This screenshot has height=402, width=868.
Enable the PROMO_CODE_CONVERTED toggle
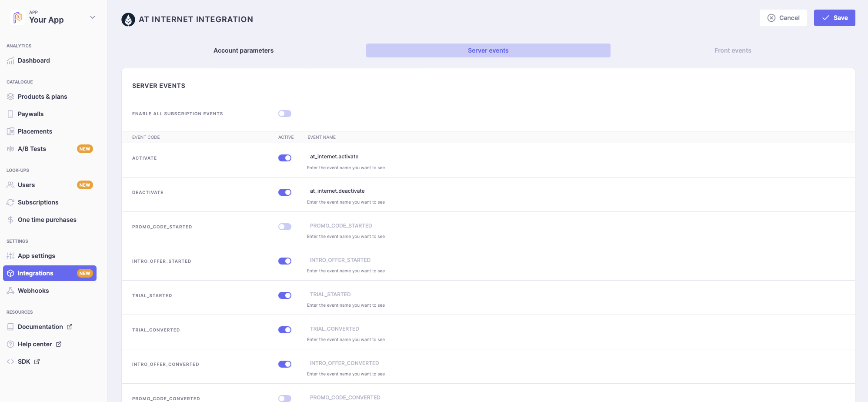[285, 399]
